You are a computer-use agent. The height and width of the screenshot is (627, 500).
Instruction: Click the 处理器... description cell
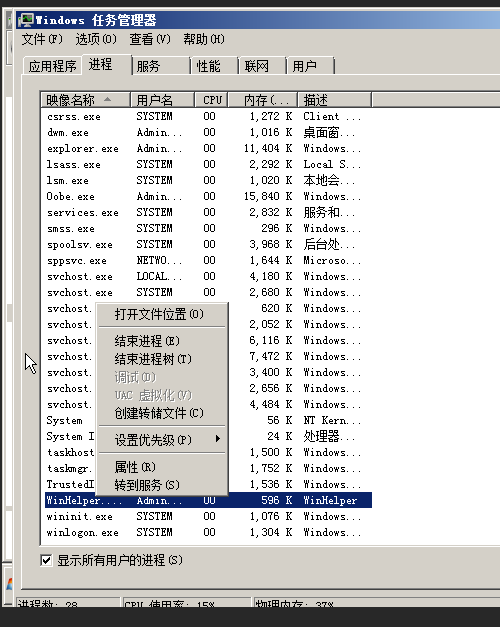(329, 436)
